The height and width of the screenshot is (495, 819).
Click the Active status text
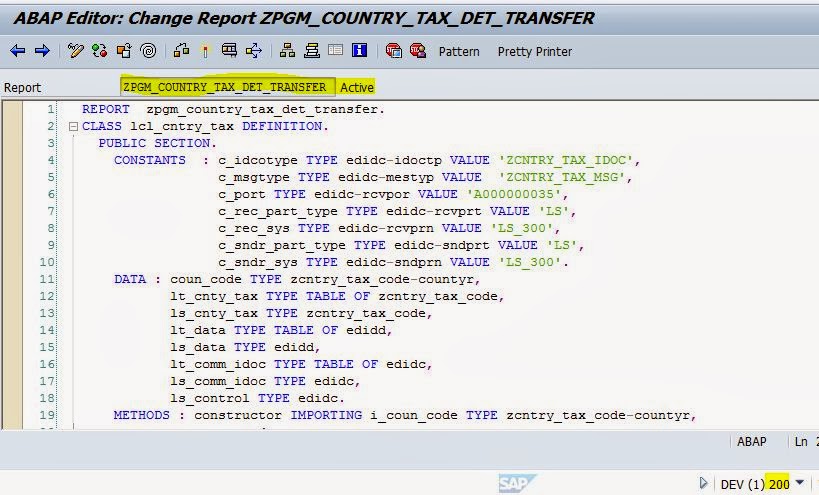(357, 87)
